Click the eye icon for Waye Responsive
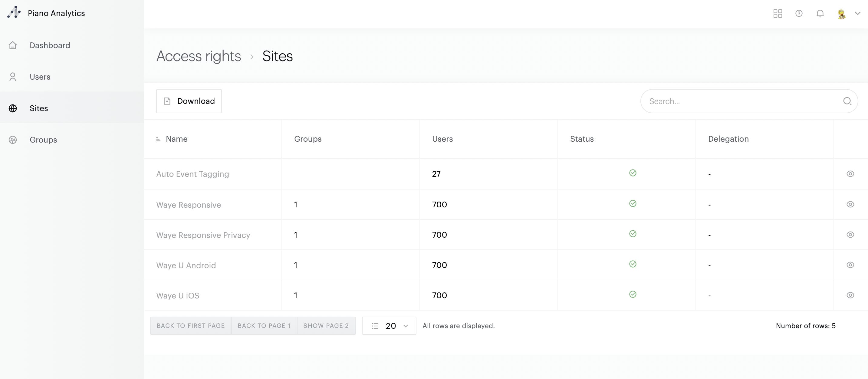Screen dimensions: 868x379 850,205
